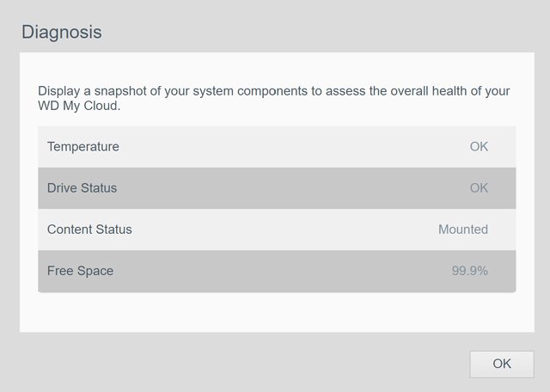Screen dimensions: 550x392
Task: Click the middle of the Content Status row
Action: (x=277, y=230)
